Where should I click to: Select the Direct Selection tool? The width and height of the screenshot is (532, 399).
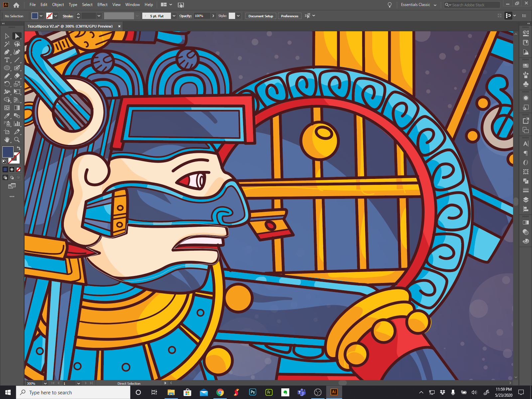coord(17,36)
